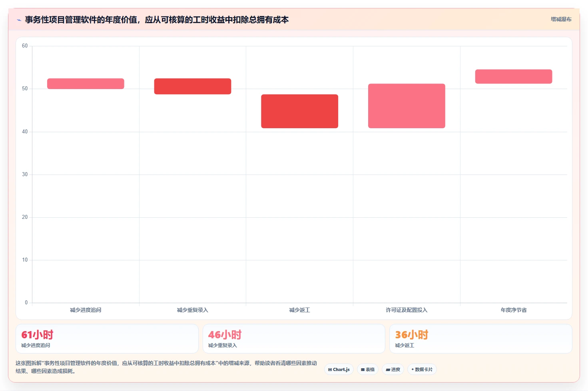Click the y-axis value 40
Image resolution: width=588 pixels, height=391 pixels.
25,132
